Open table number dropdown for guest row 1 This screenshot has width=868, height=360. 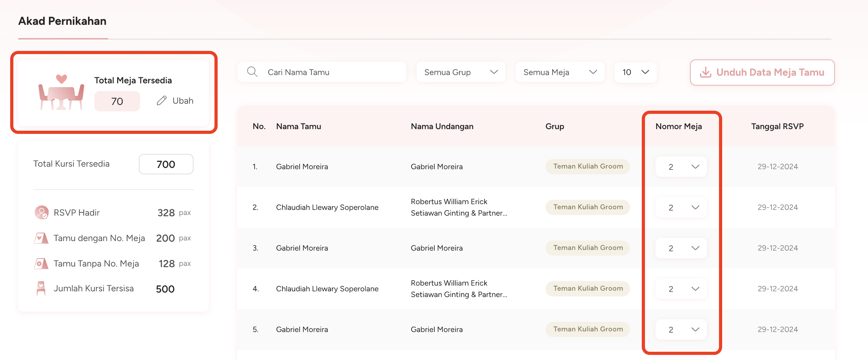pyautogui.click(x=681, y=167)
